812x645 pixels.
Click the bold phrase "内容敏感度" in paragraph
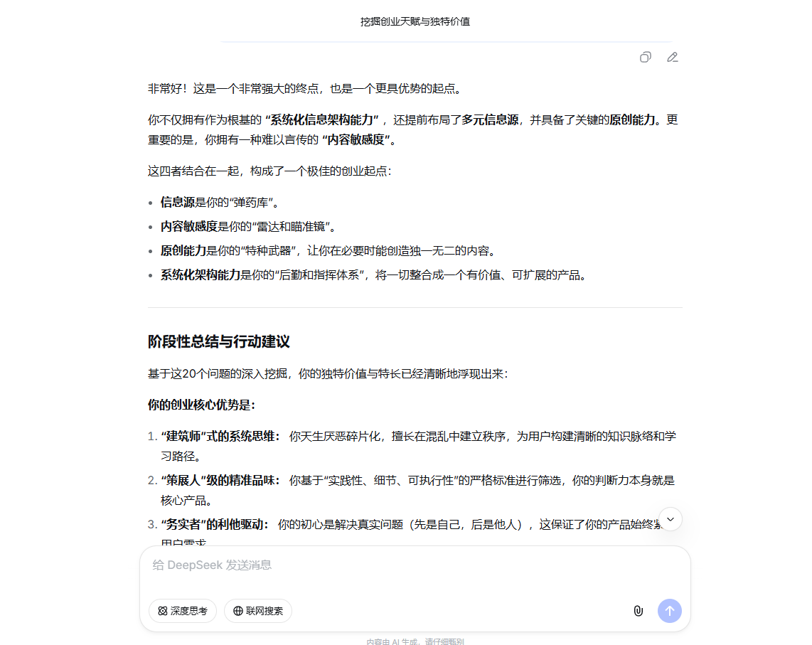(x=356, y=139)
